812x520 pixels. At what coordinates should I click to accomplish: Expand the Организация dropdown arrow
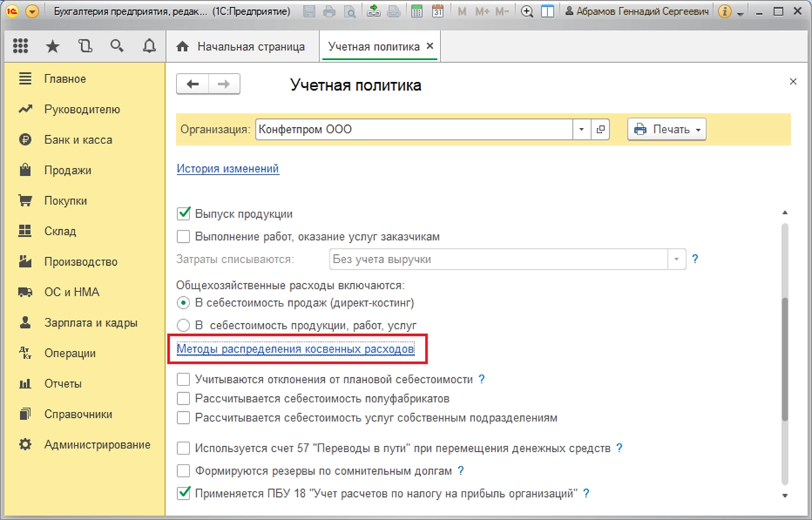[582, 130]
